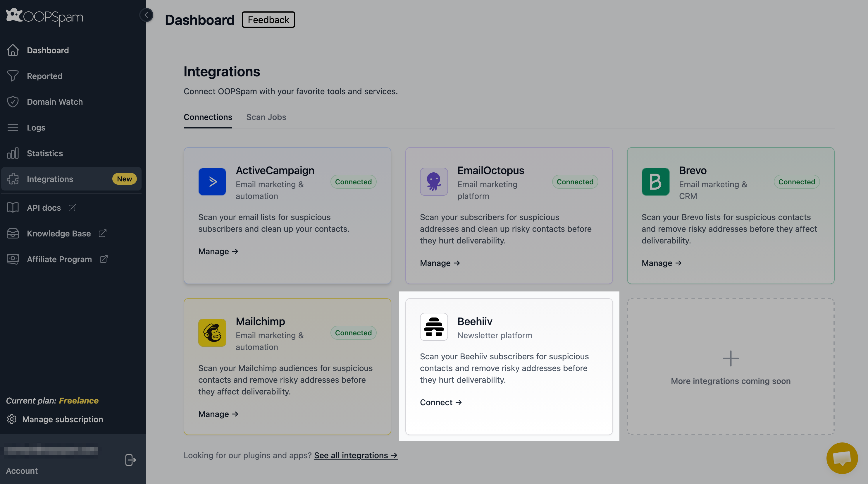Click the Brevo logo icon
Screen dimensions: 868x484
(x=655, y=182)
